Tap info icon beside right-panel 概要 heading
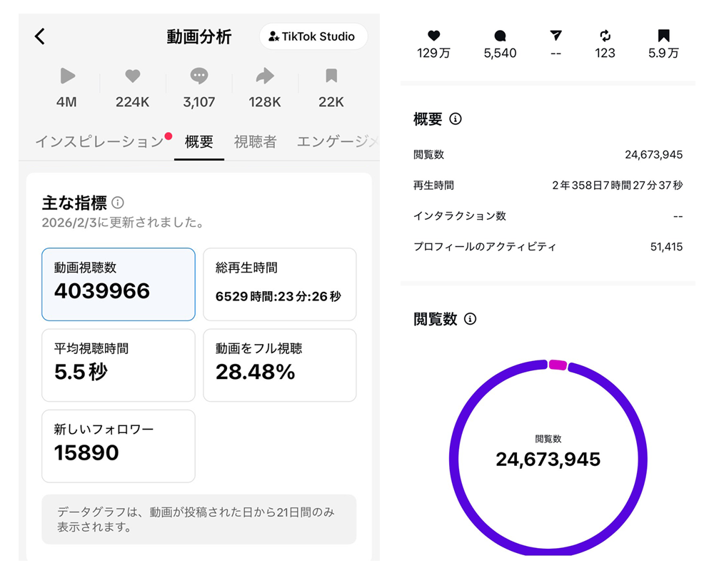Screen dimensions: 714x588 (x=456, y=119)
